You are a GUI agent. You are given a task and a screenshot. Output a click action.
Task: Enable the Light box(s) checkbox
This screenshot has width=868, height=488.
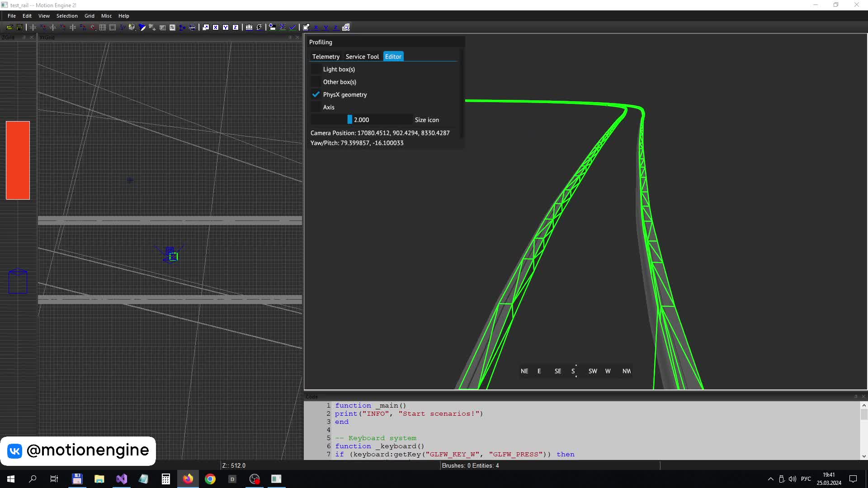pyautogui.click(x=316, y=69)
